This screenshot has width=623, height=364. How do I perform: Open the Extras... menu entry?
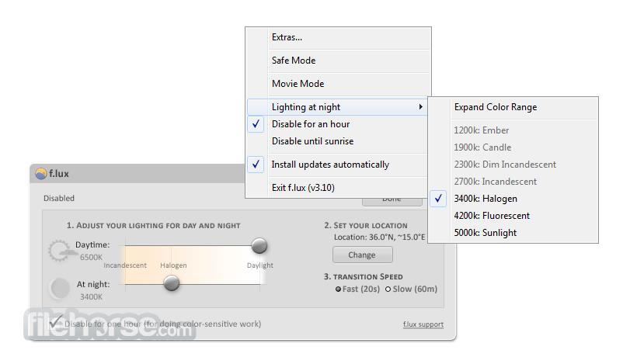click(x=338, y=37)
